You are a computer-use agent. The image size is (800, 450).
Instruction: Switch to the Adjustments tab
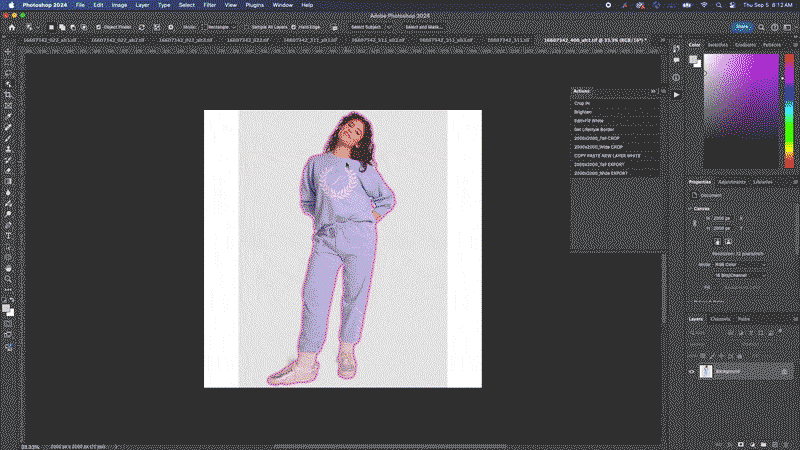(x=732, y=182)
